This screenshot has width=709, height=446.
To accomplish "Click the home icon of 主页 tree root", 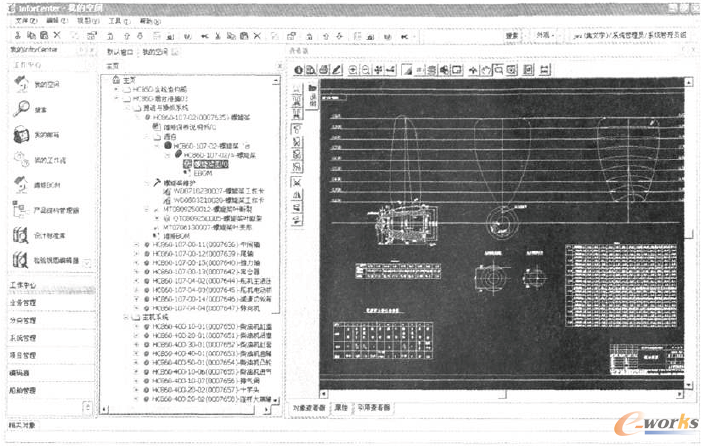I will pos(116,80).
